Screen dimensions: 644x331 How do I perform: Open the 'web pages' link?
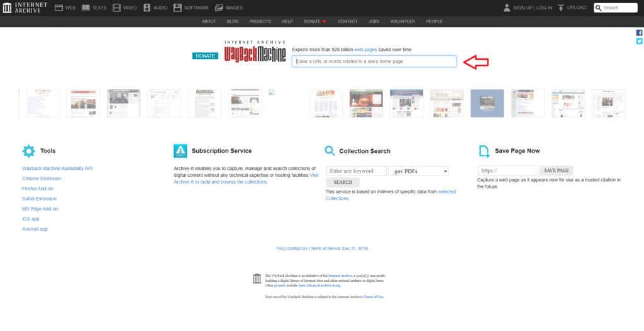[x=365, y=49]
